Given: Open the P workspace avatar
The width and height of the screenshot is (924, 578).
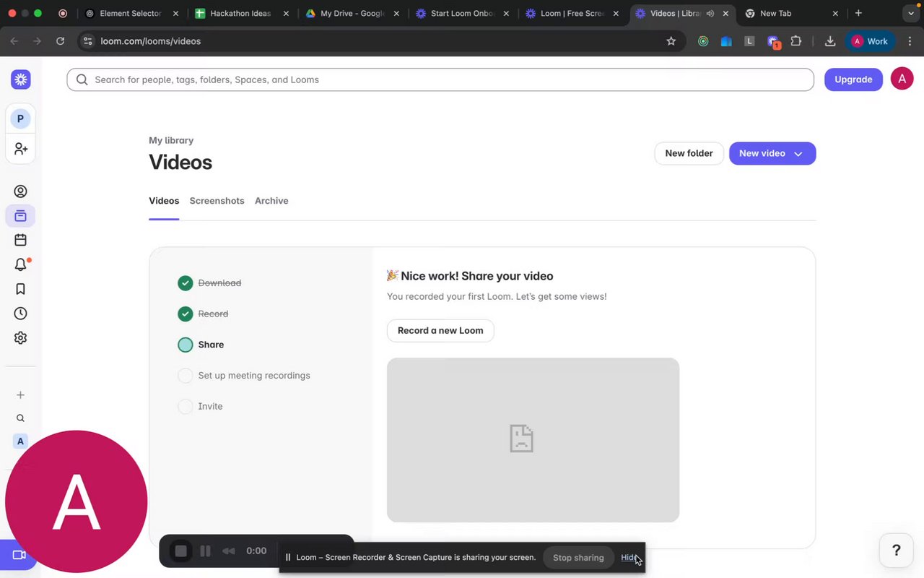Looking at the screenshot, I should 20,118.
